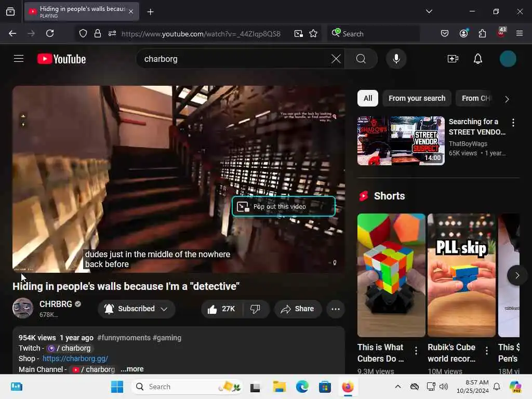532x399 pixels.
Task: Share this video
Action: [x=298, y=309]
